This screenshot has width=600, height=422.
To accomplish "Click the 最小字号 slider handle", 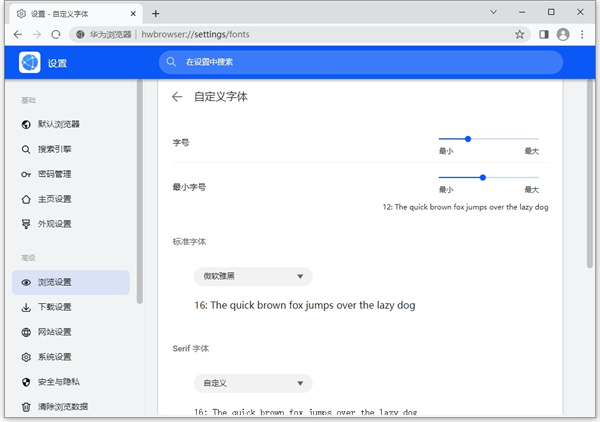I will click(x=483, y=178).
